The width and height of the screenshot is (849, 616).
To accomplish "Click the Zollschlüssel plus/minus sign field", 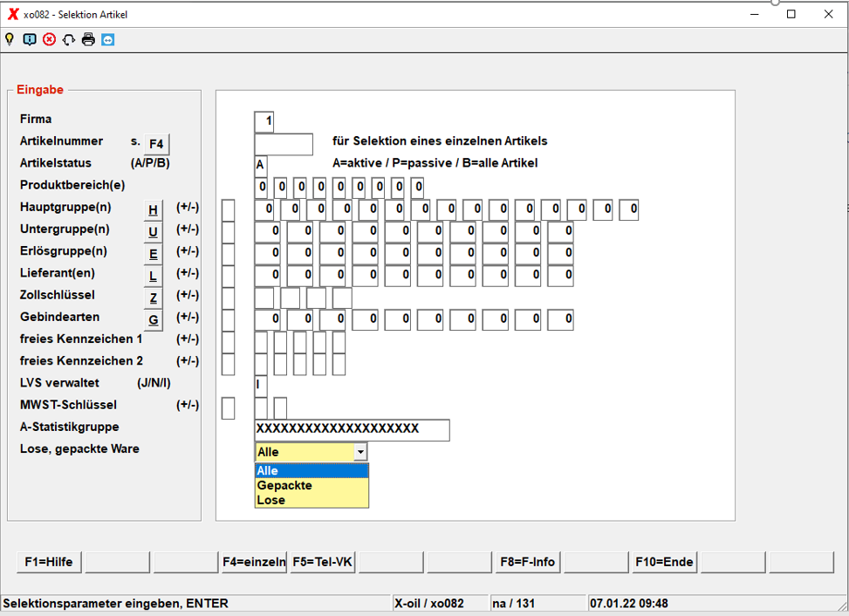I will [228, 298].
